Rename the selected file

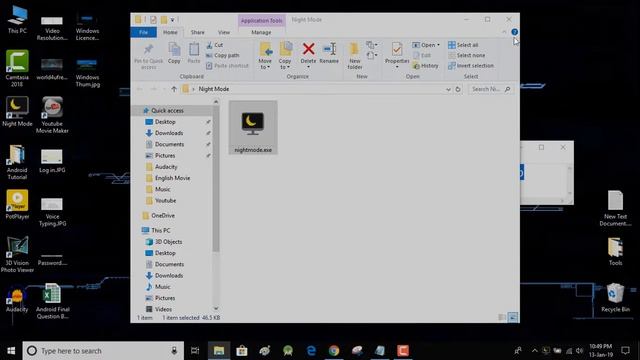pos(329,53)
